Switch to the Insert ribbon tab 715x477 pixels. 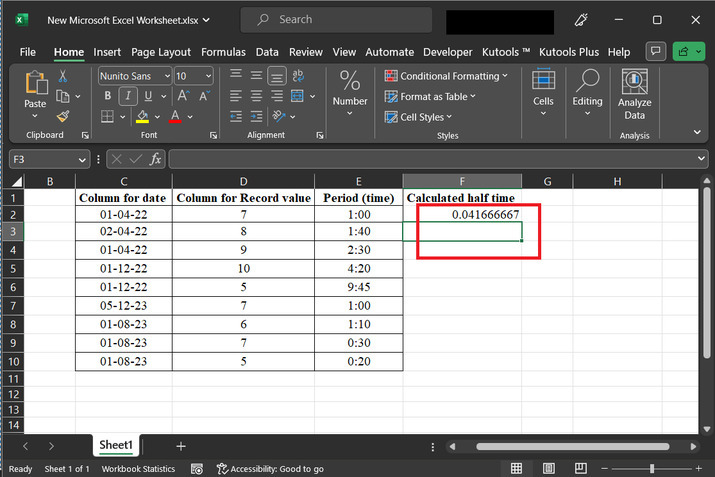click(107, 52)
